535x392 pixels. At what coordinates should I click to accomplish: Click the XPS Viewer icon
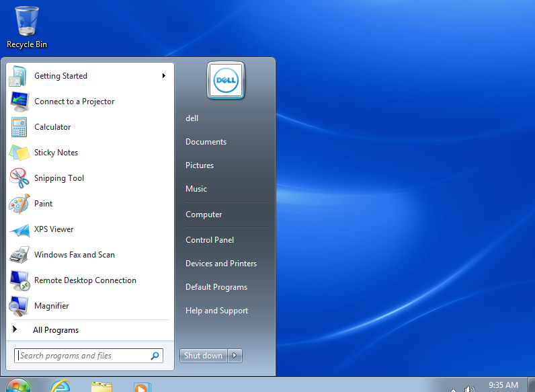point(19,230)
